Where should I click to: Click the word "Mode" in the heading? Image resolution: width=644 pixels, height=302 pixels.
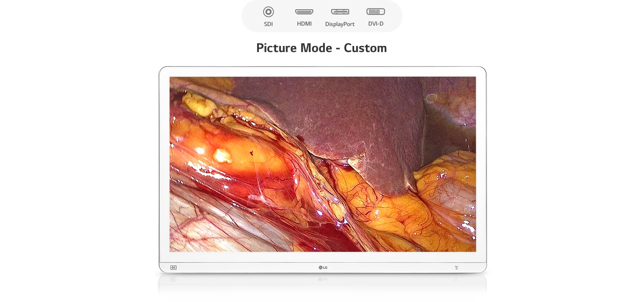(316, 48)
